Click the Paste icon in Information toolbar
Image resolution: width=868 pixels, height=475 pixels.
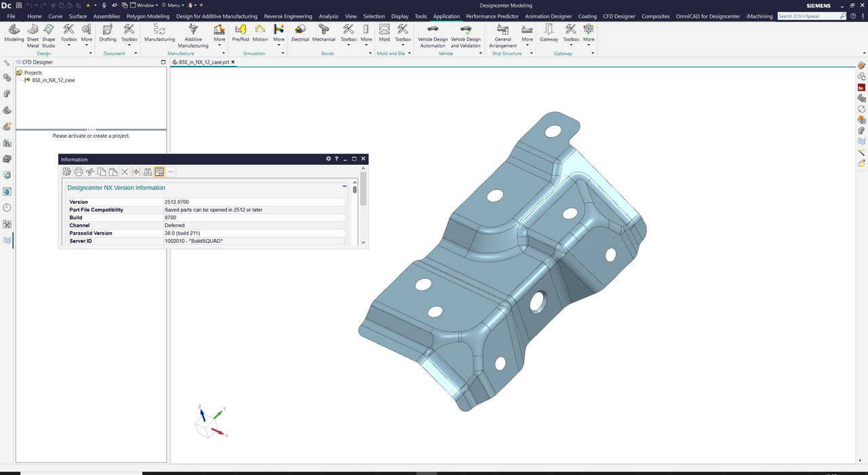[113, 172]
